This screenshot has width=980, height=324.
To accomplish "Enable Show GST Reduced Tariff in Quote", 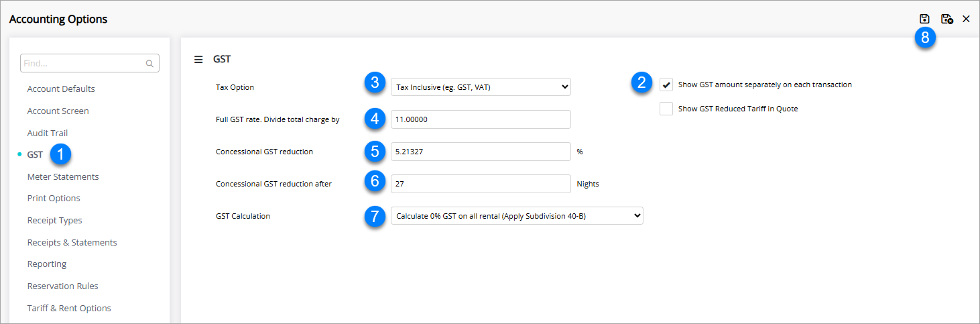I will [666, 109].
